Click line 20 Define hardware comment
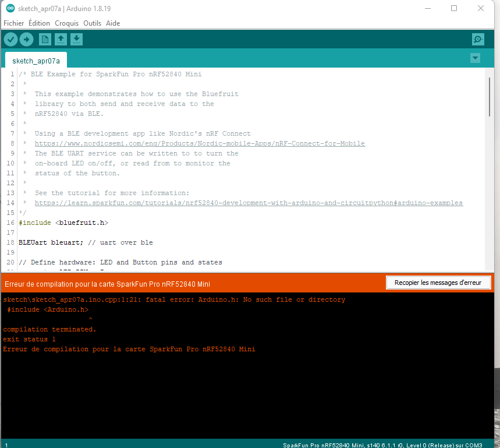 [120, 262]
